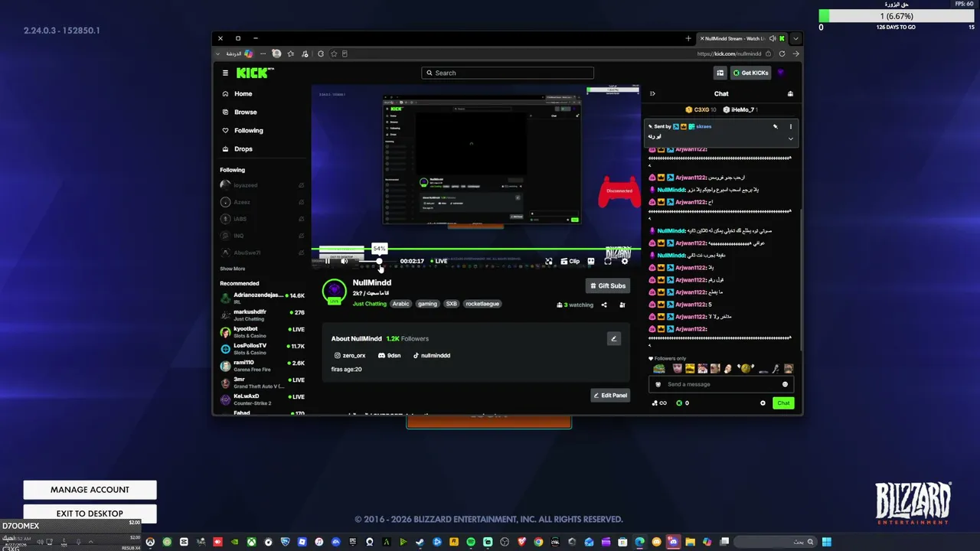The image size is (980, 551).
Task: Click the Get KICKs button
Action: pyautogui.click(x=750, y=73)
